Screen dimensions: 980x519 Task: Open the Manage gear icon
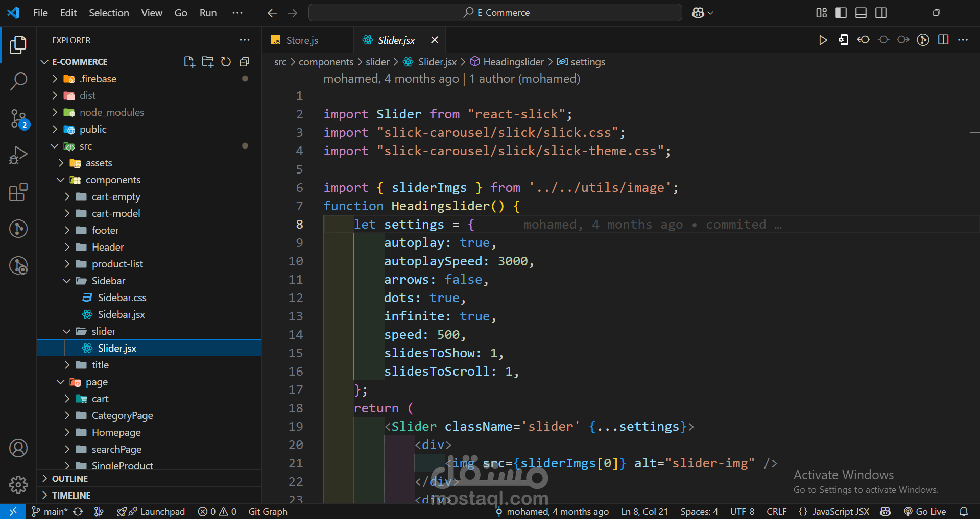pyautogui.click(x=18, y=484)
